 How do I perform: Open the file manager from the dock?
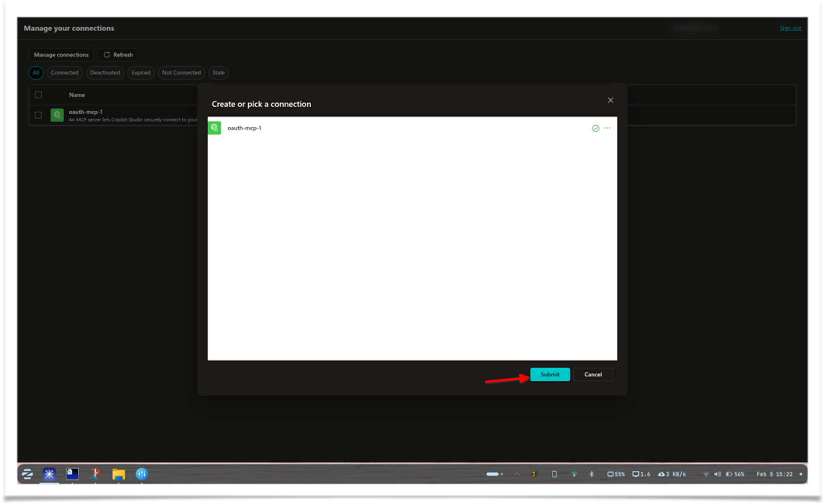[118, 474]
